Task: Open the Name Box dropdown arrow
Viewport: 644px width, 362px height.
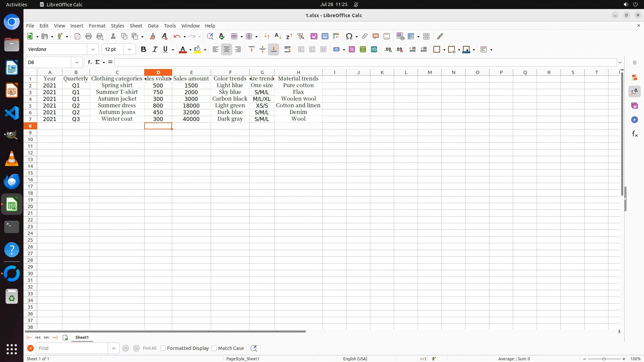Action: pos(77,62)
